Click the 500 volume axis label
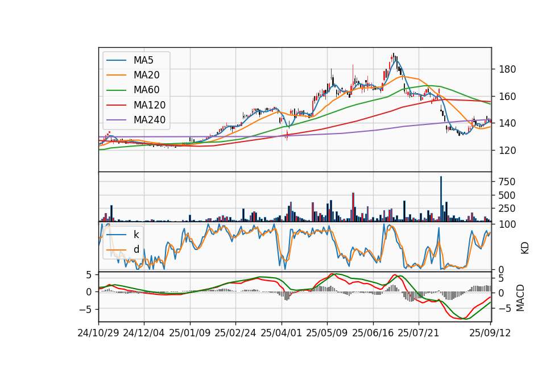The width and height of the screenshot is (546, 392). [507, 195]
